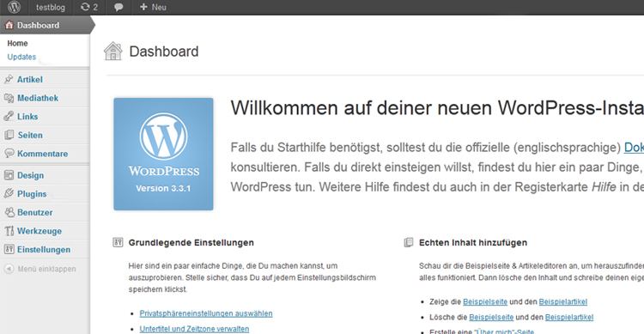Image resolution: width=644 pixels, height=334 pixels.
Task: Open the Neu menu label
Action: tap(159, 8)
